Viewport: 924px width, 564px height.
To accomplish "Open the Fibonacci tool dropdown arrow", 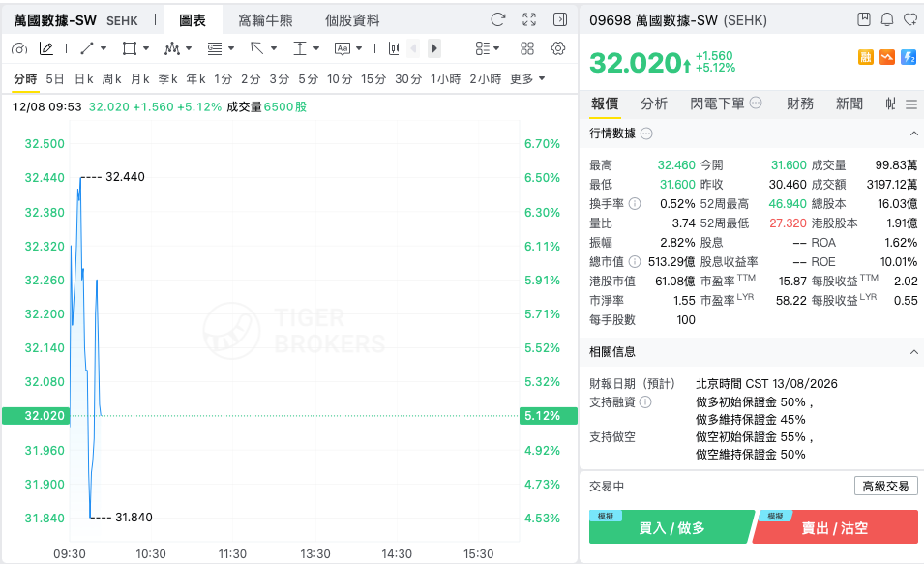I will click(231, 48).
